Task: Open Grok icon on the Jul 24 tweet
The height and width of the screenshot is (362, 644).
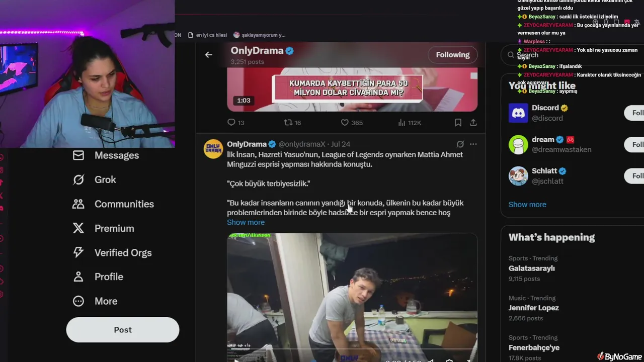Action: tap(460, 144)
